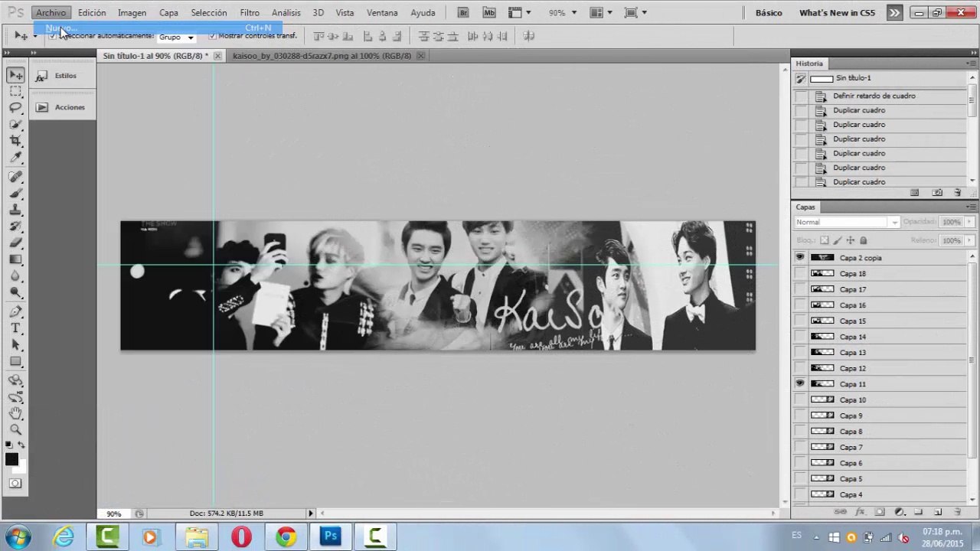Select the Quick Selection tool
This screenshot has width=980, height=551.
tap(15, 124)
